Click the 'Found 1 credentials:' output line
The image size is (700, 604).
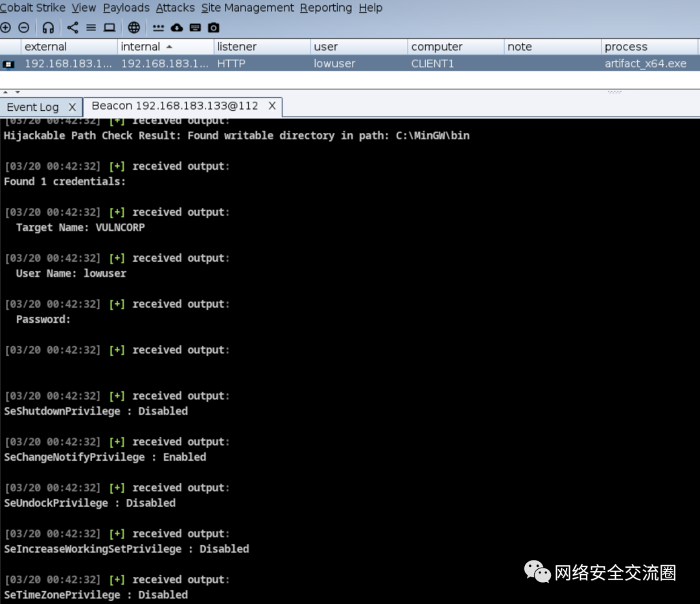(x=65, y=181)
